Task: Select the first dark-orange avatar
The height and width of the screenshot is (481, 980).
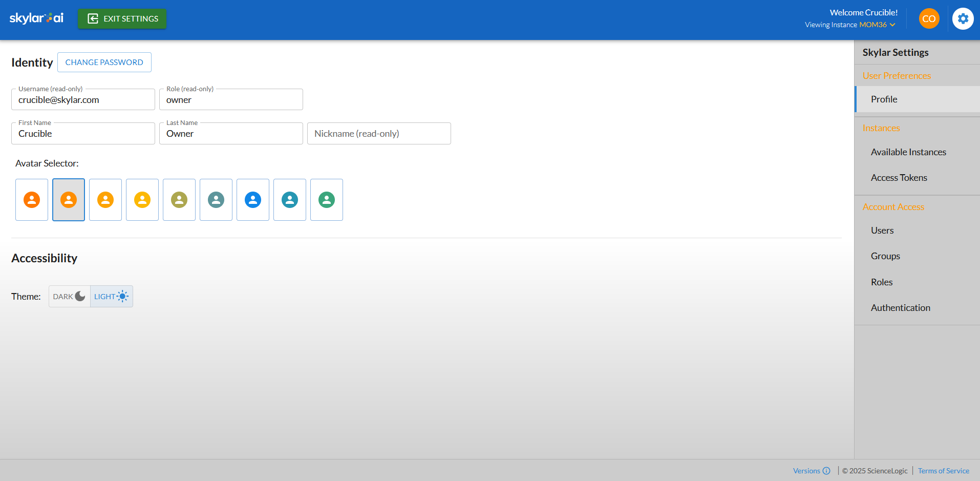Action: point(32,200)
